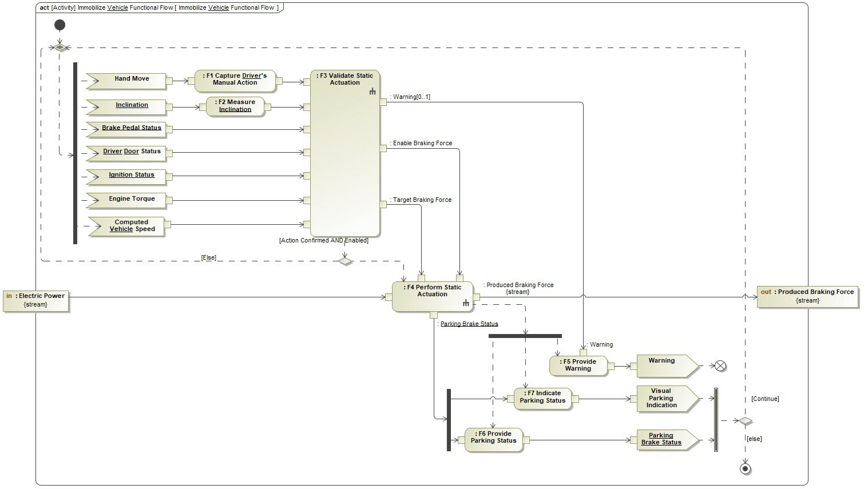Viewport: 868px width, 489px height.
Task: Click the flow final node after Warning signal
Action: (720, 366)
